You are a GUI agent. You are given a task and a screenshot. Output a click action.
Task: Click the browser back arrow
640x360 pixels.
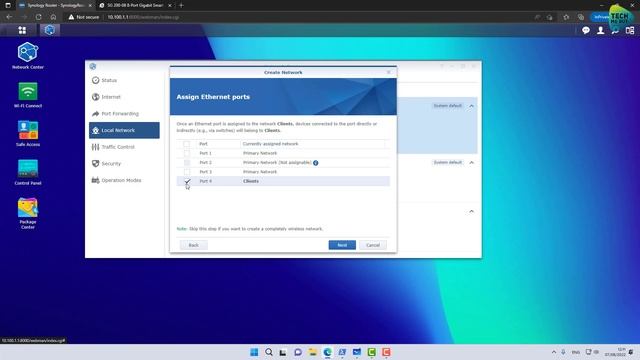9,17
